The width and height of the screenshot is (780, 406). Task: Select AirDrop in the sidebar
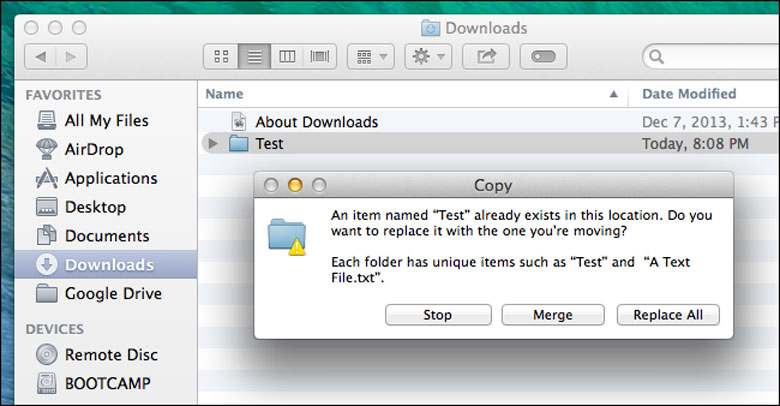pos(95,149)
